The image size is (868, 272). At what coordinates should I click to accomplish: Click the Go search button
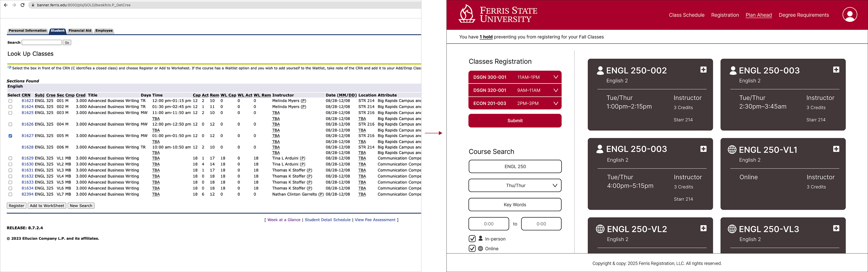pos(67,42)
